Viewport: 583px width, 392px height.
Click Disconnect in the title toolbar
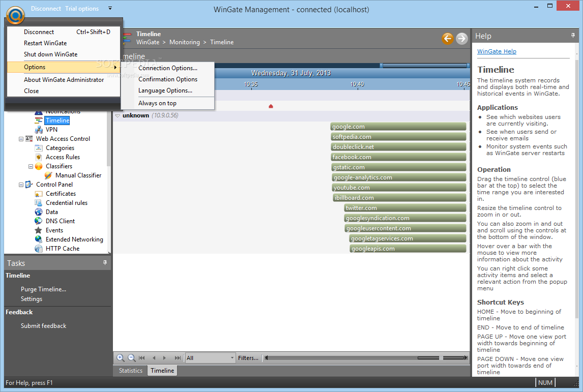[x=46, y=8]
